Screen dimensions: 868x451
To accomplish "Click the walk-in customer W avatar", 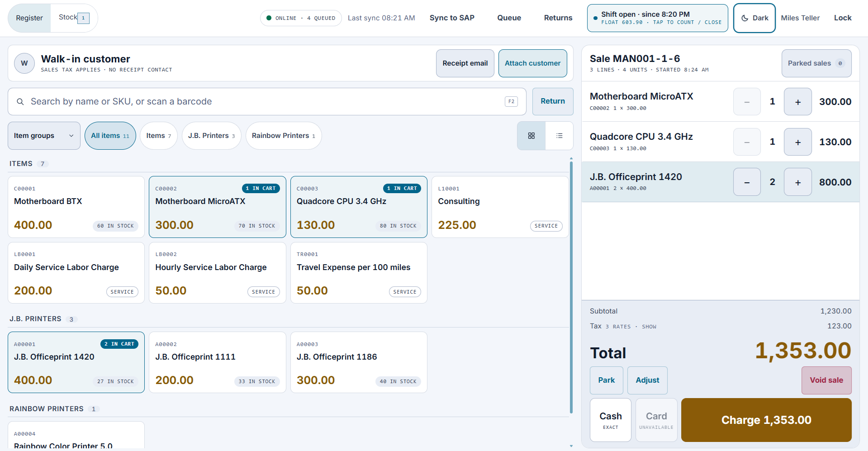I will pyautogui.click(x=24, y=63).
